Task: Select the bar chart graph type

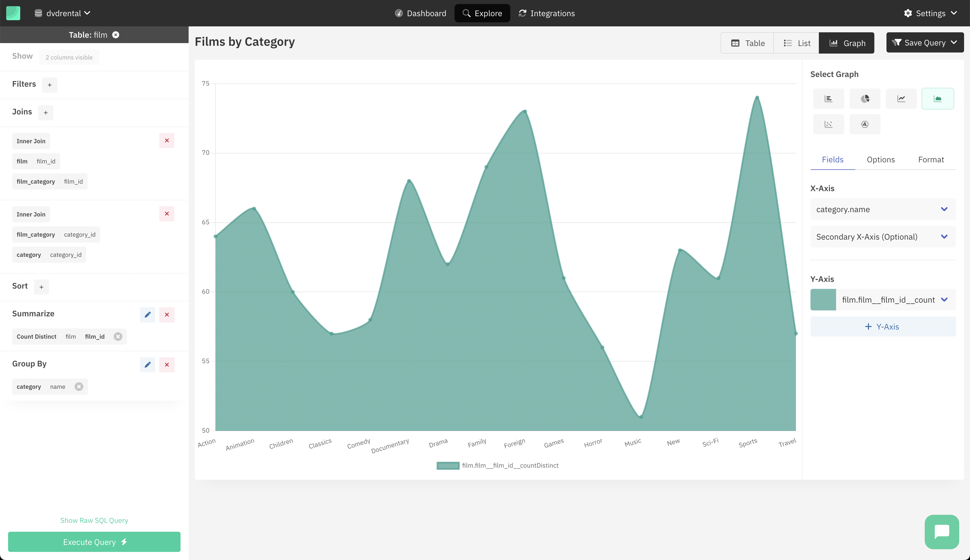Action: coord(828,99)
